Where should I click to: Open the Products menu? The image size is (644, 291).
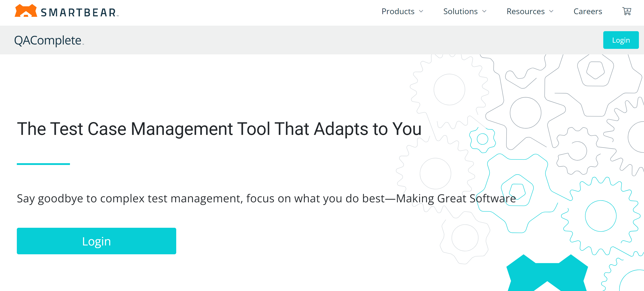click(398, 11)
